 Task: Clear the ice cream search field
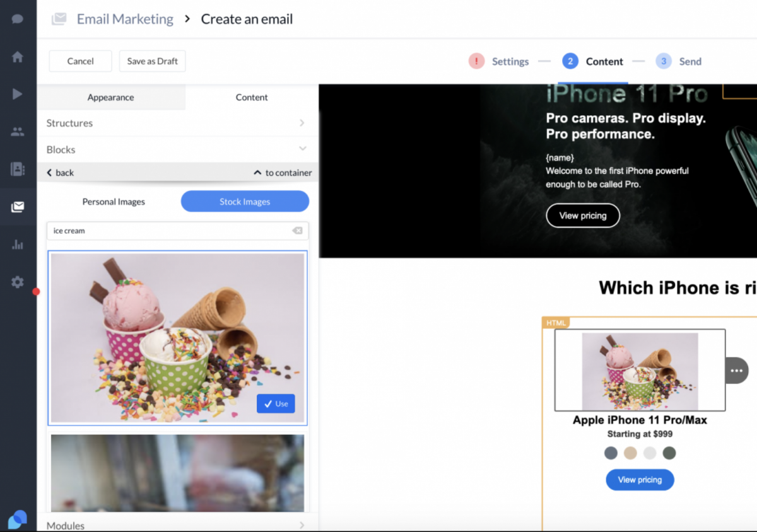click(x=297, y=231)
